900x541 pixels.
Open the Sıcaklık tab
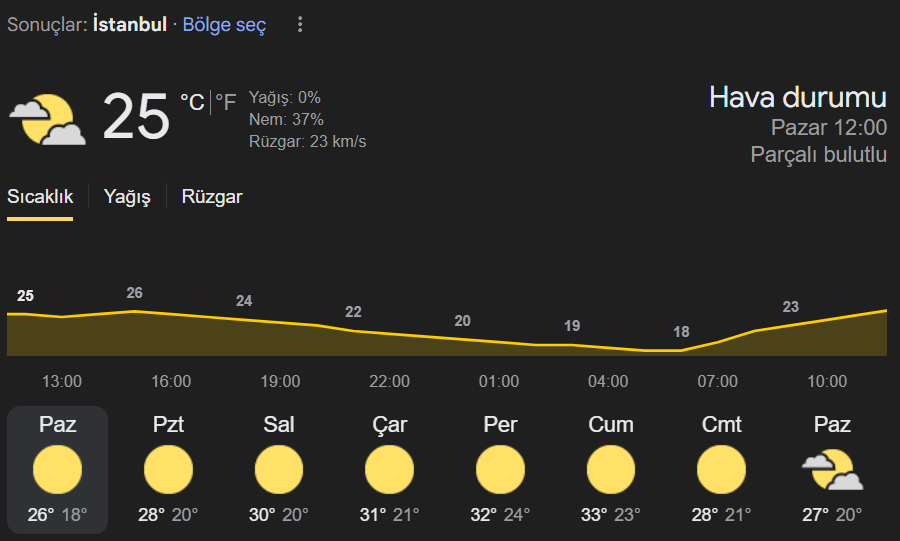click(40, 197)
